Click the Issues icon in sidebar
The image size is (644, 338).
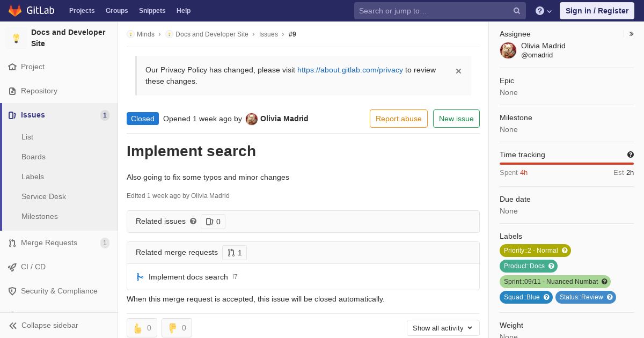click(x=12, y=115)
